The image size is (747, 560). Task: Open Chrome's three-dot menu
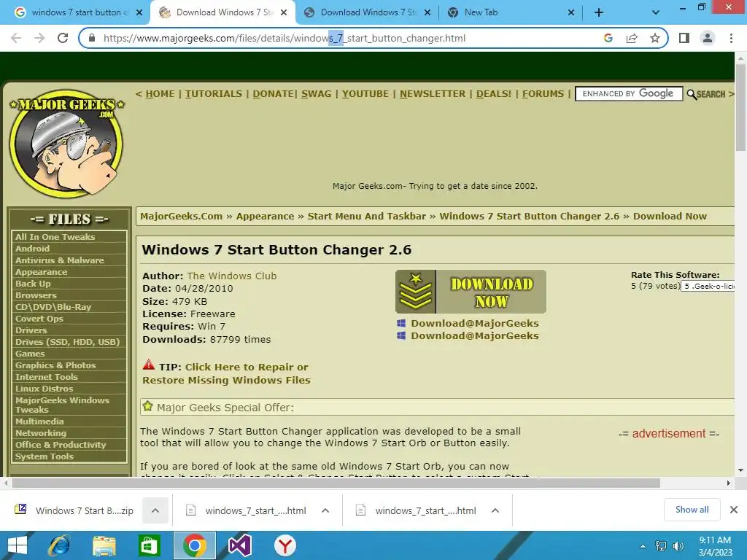tap(731, 38)
